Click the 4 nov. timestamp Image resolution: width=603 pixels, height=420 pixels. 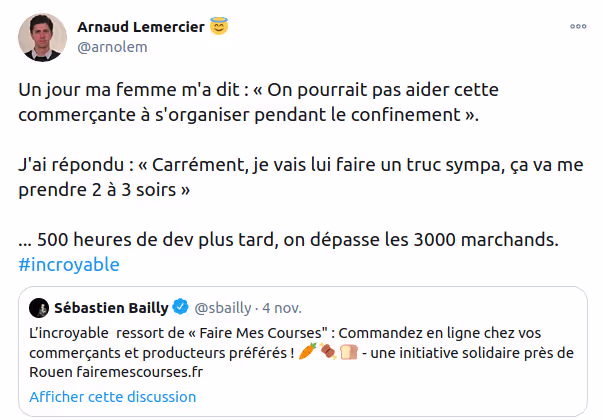(x=283, y=306)
